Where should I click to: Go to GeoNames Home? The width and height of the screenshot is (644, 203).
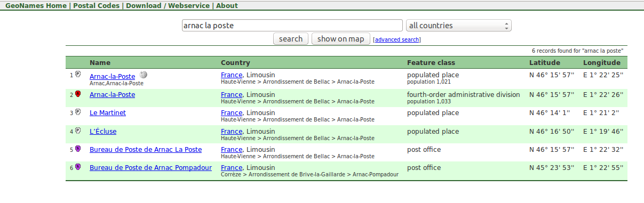pyautogui.click(x=36, y=6)
